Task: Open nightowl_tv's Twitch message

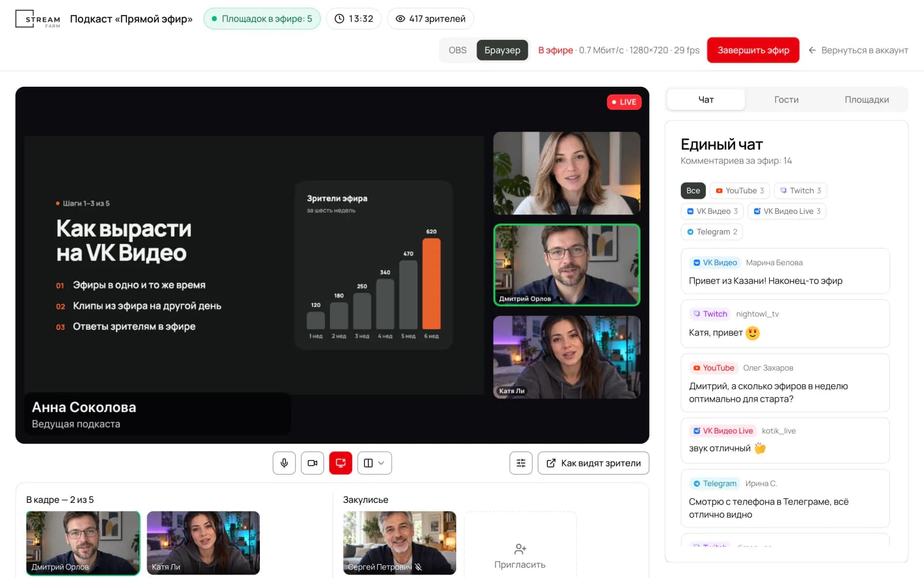Action: pos(785,324)
